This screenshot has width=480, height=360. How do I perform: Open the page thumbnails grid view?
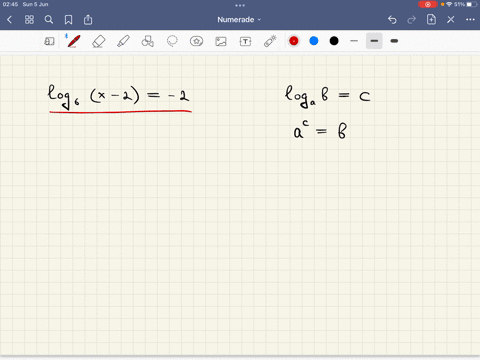(x=29, y=20)
